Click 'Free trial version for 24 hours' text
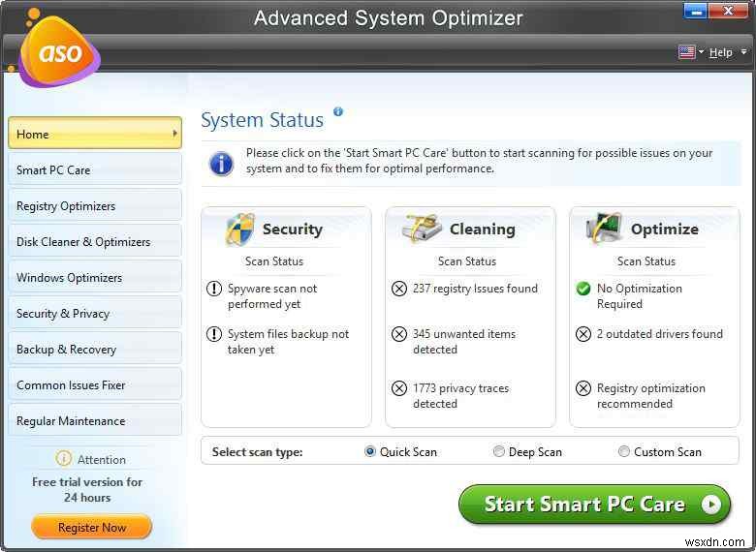The height and width of the screenshot is (552, 756). pos(87,489)
